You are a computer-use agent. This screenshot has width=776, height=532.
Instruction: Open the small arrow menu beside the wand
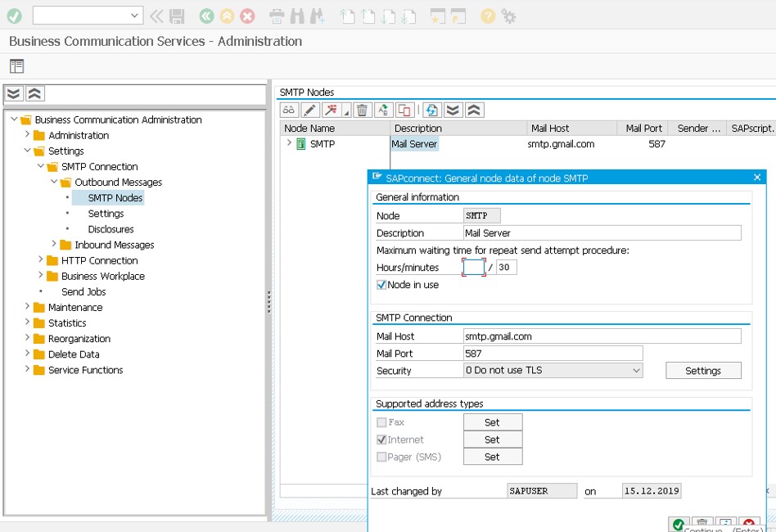pyautogui.click(x=346, y=110)
